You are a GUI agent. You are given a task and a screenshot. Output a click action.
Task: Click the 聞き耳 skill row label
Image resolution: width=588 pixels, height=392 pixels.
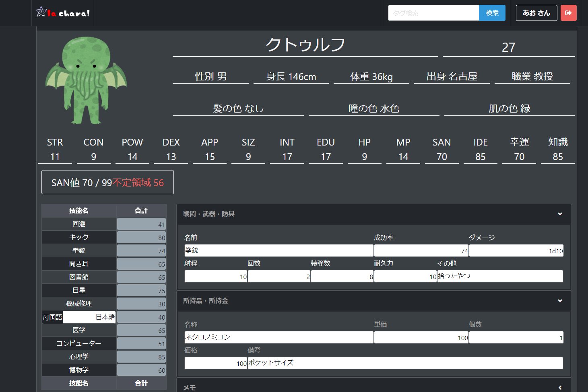pyautogui.click(x=79, y=264)
